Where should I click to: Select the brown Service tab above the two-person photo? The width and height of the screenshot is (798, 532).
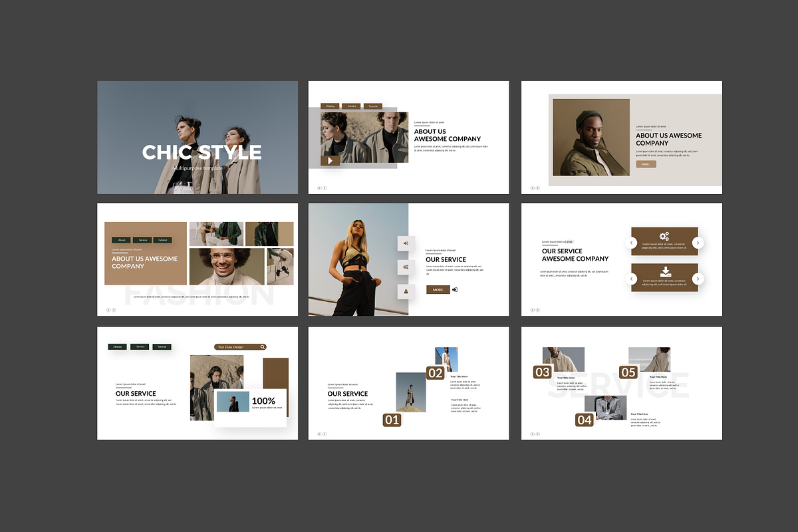[351, 106]
